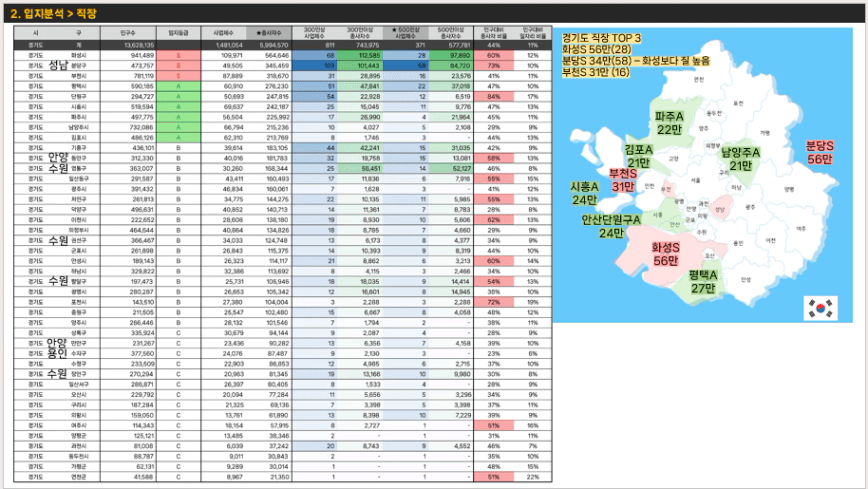Select the 입지등급 column header
The width and height of the screenshot is (868, 489).
tap(178, 33)
